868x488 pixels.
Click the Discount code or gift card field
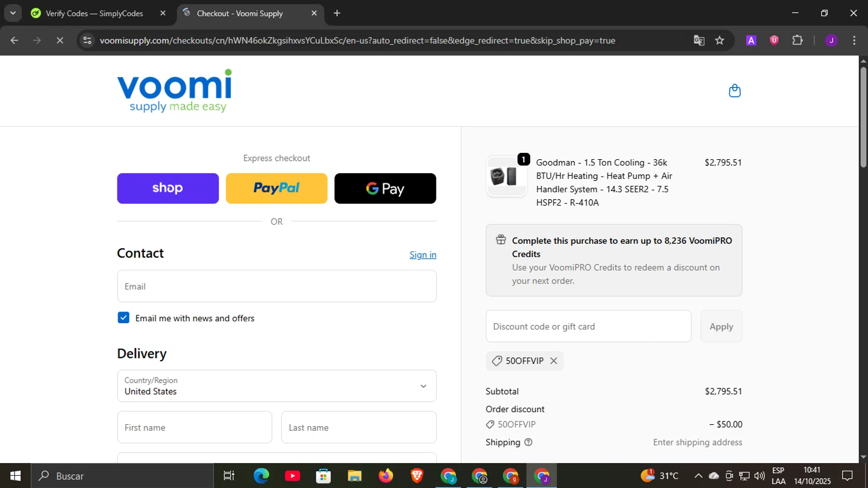tap(589, 326)
